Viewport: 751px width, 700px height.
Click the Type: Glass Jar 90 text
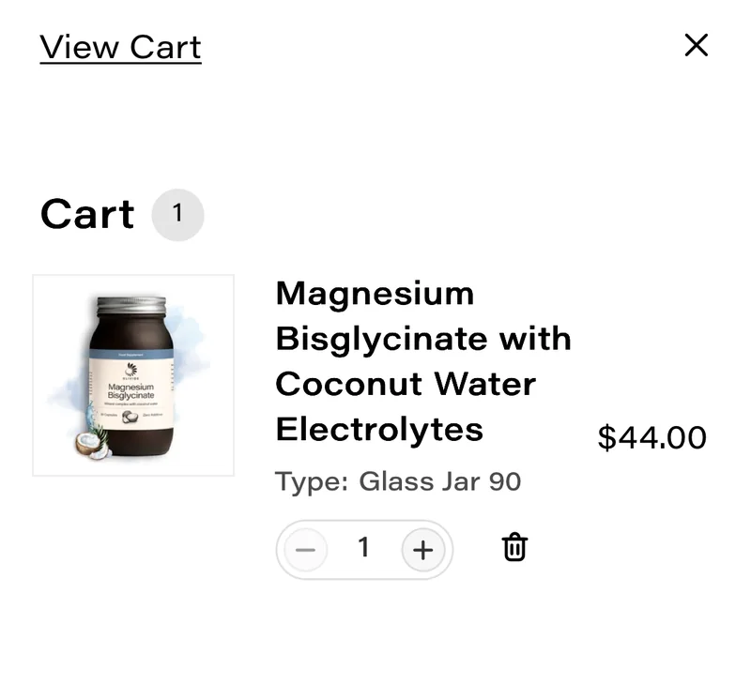[397, 481]
